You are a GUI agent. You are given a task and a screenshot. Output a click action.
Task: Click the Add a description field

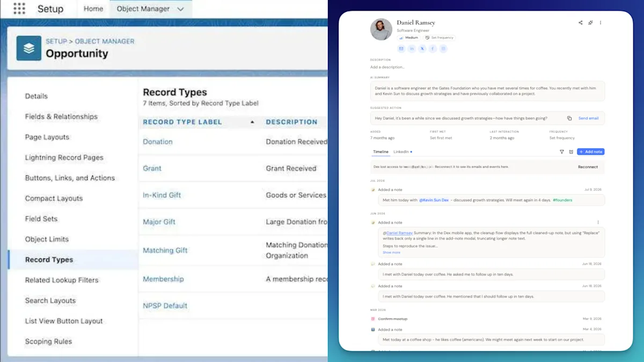tap(387, 67)
